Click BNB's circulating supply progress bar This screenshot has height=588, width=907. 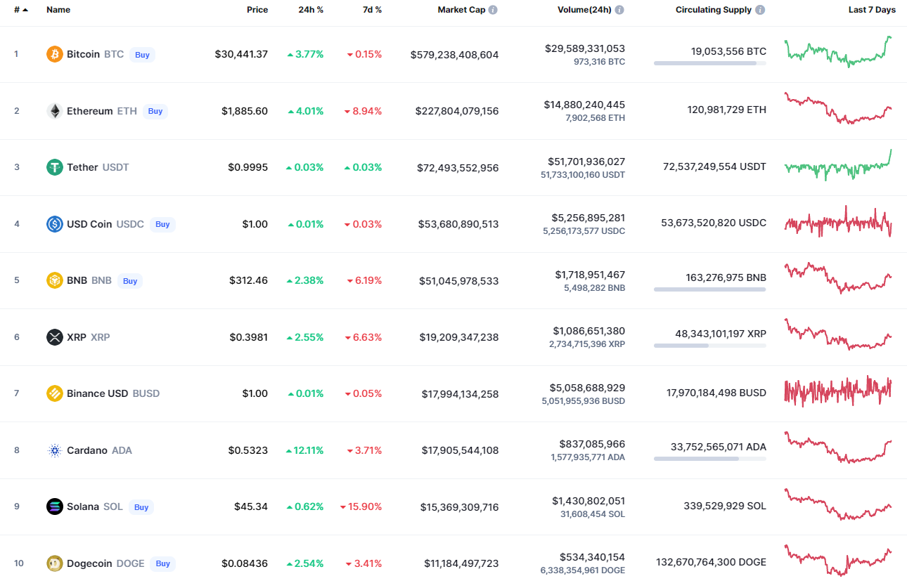[x=710, y=289]
